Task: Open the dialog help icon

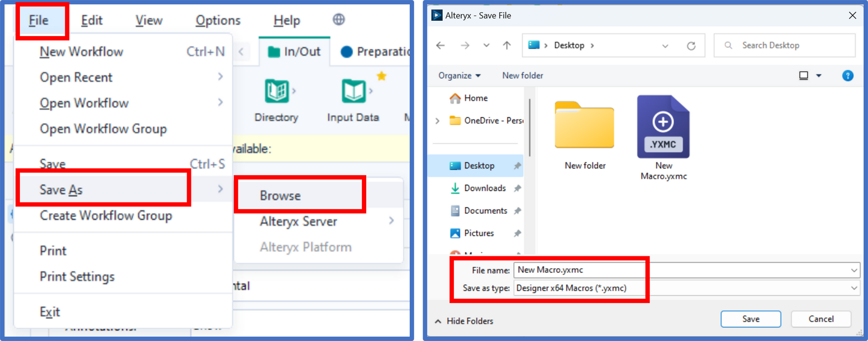Action: pos(848,76)
